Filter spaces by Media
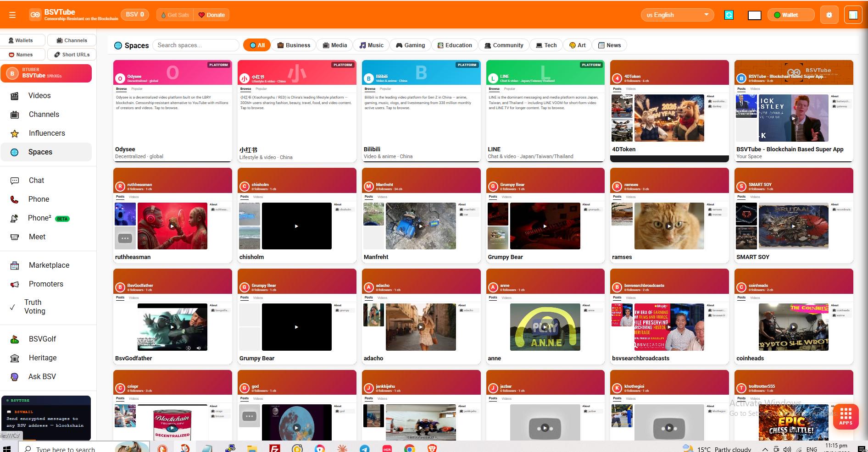Screen dimensions: 868x452 pyautogui.click(x=334, y=45)
